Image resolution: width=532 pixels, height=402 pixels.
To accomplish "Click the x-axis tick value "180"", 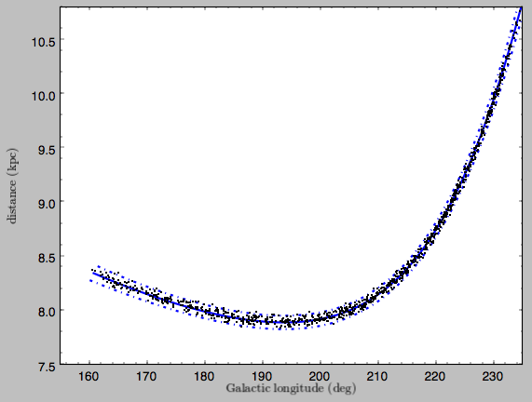I will pos(204,376).
